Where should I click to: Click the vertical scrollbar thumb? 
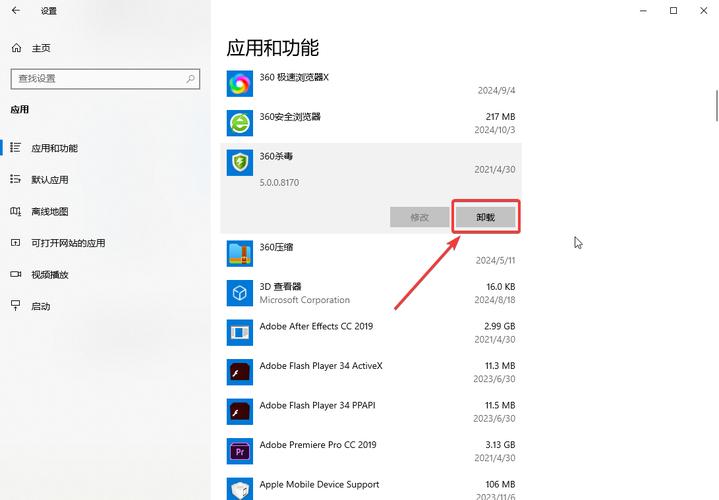pos(717,106)
